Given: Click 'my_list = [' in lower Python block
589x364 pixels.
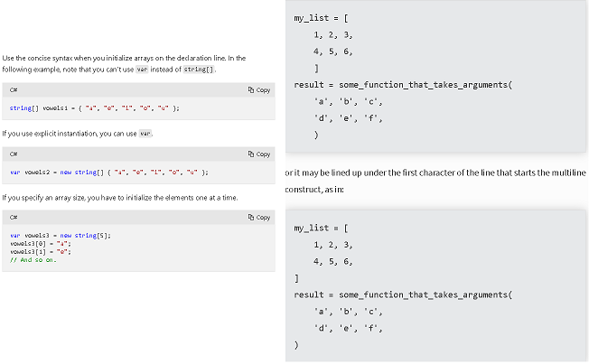Looking at the screenshot, I should (322, 228).
